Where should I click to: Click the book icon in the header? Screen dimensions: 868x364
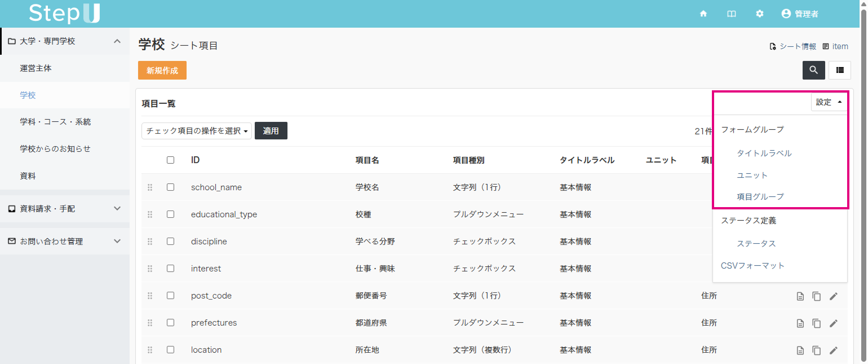pos(731,14)
